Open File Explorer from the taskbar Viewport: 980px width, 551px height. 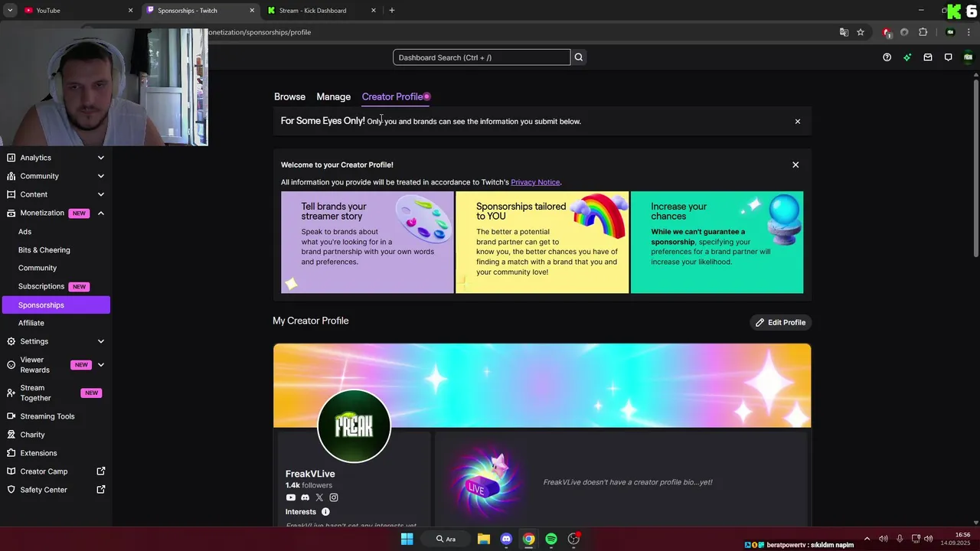pos(484,539)
